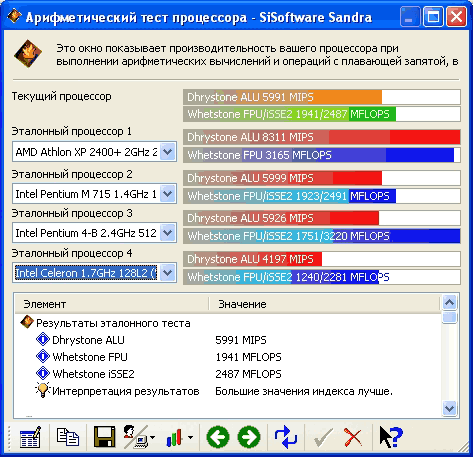
Task: Expand the Intel Pentium M 715 dropdown
Action: 167,194
